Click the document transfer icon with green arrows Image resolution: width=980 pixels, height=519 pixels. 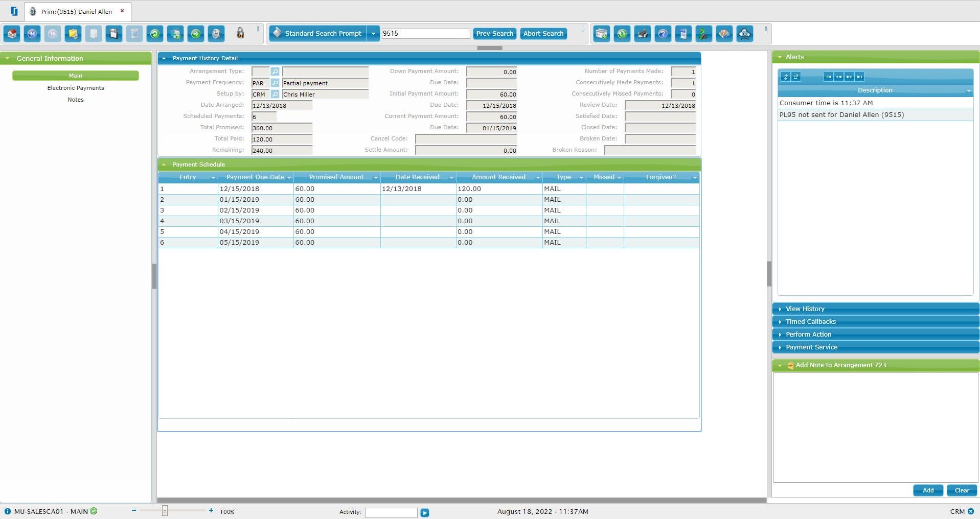click(x=175, y=34)
